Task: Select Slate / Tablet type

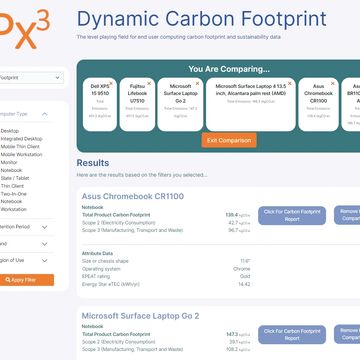Action: click(15, 178)
